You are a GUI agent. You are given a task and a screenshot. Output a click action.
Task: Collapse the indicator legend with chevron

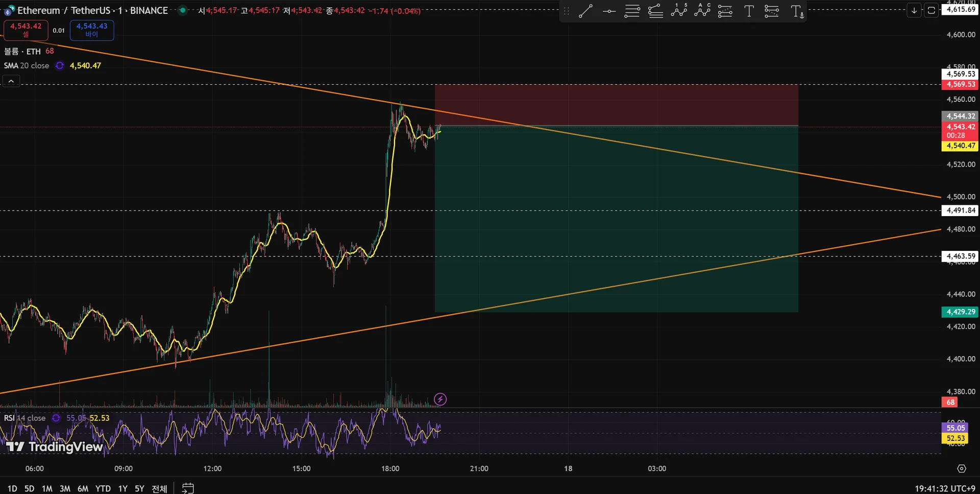(x=11, y=81)
